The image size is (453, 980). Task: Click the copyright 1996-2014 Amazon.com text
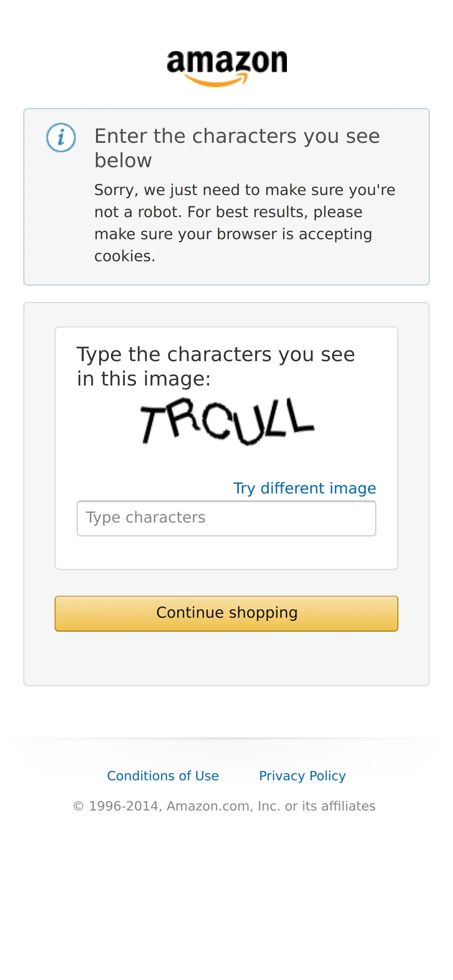[225, 806]
